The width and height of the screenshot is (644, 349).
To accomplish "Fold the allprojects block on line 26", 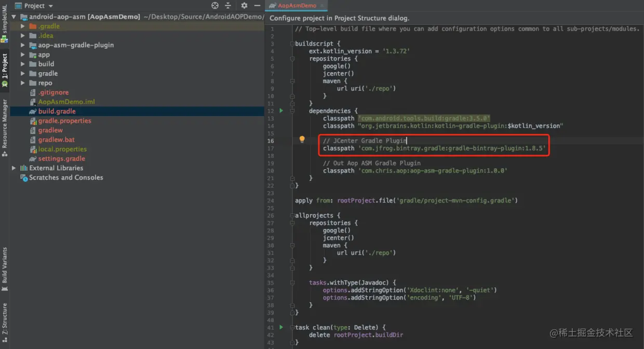I will pyautogui.click(x=292, y=216).
